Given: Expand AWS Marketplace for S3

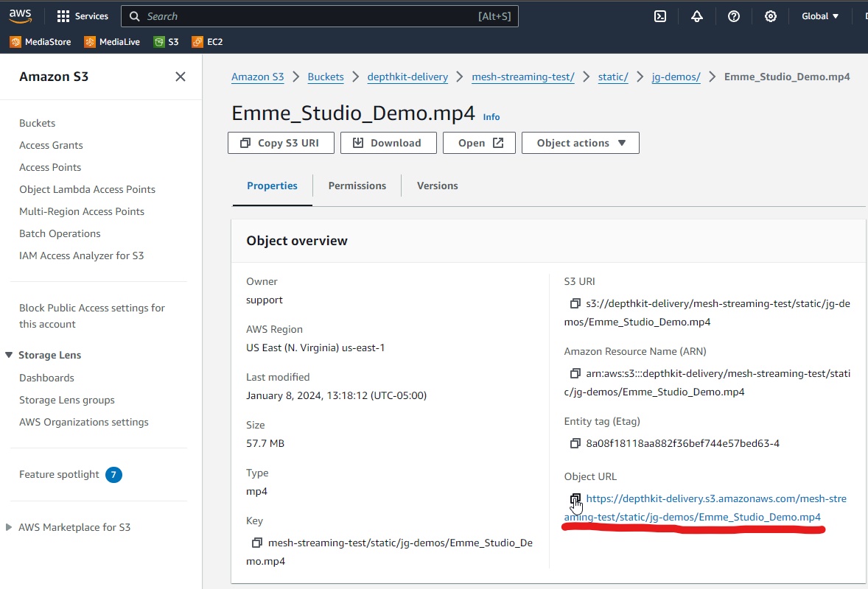Looking at the screenshot, I should pos(9,528).
